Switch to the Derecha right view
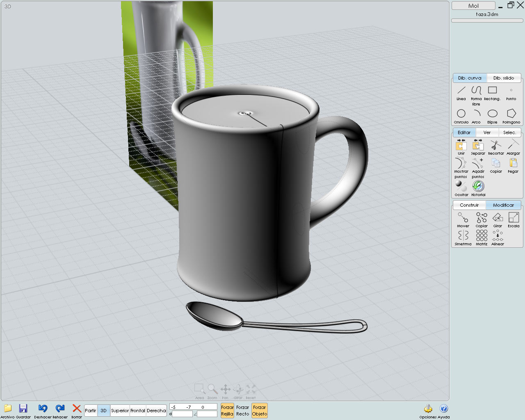 [156, 411]
